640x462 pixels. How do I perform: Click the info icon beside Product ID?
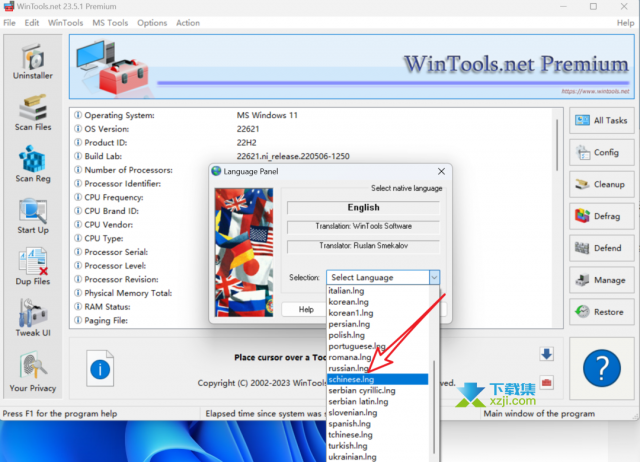pyautogui.click(x=78, y=142)
